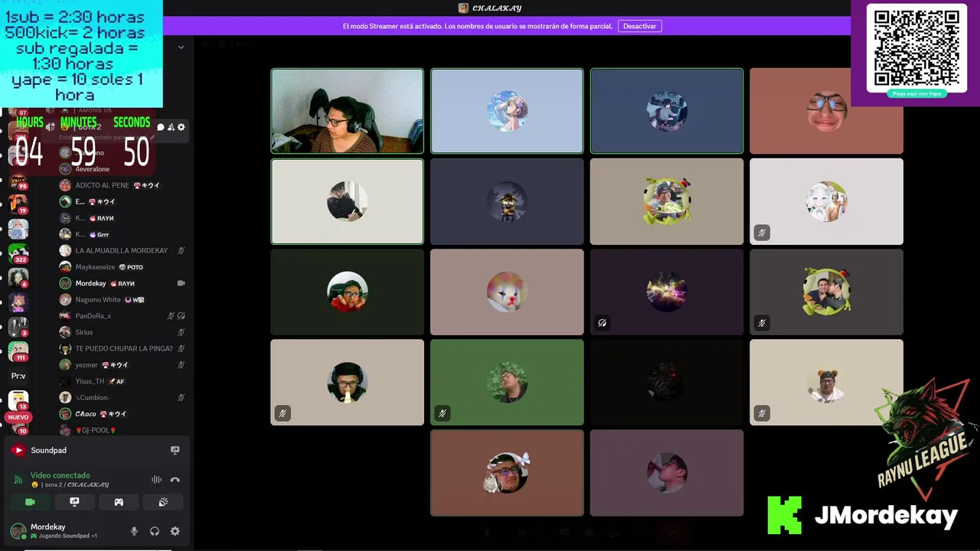Open user settings gear
Image resolution: width=980 pixels, height=551 pixels.
pos(175,531)
